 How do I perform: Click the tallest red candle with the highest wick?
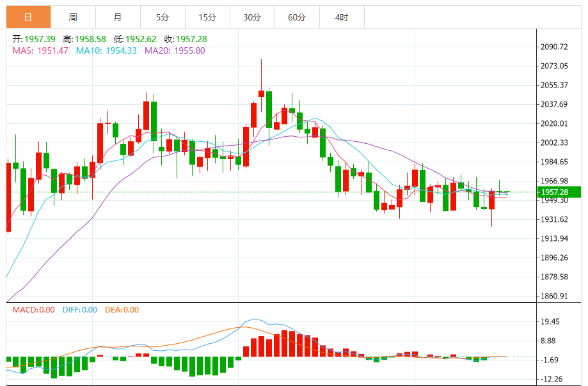(x=262, y=93)
